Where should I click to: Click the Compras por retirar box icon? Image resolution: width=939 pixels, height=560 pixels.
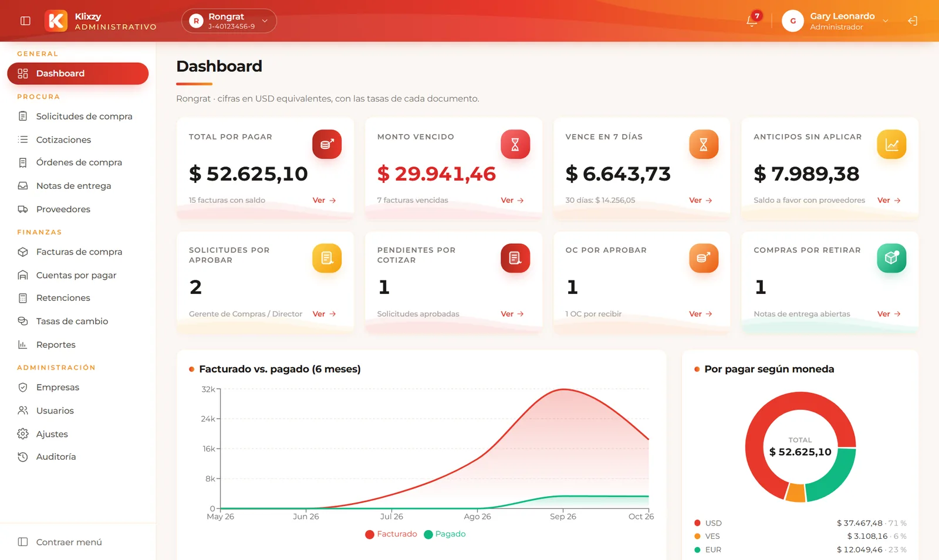pyautogui.click(x=891, y=258)
